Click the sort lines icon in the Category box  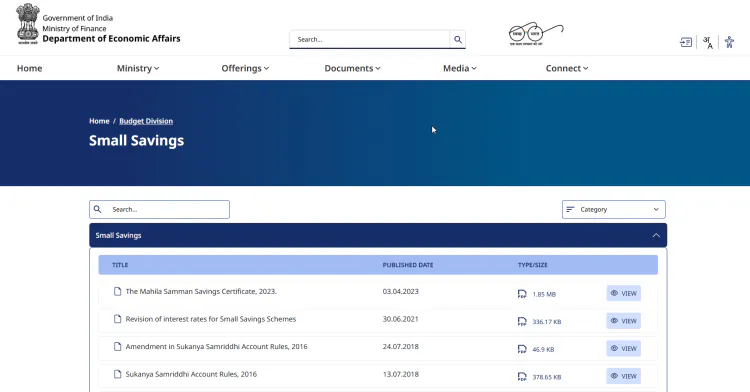[x=570, y=209]
